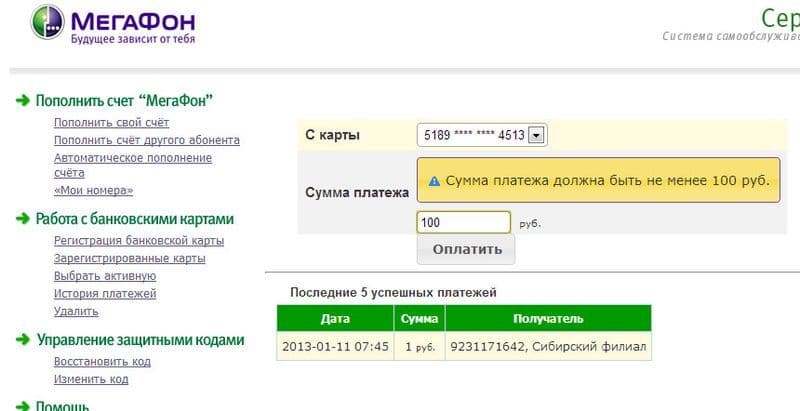The image size is (800, 411).
Task: Click the С карты label
Action: (x=332, y=136)
